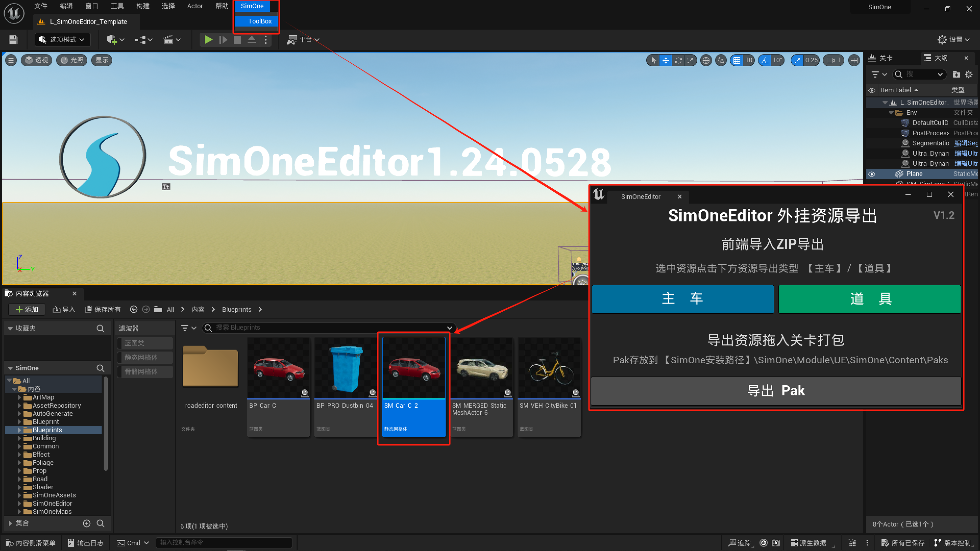Open the blueprints toolbar dropdown
980x551 pixels.
click(143, 40)
